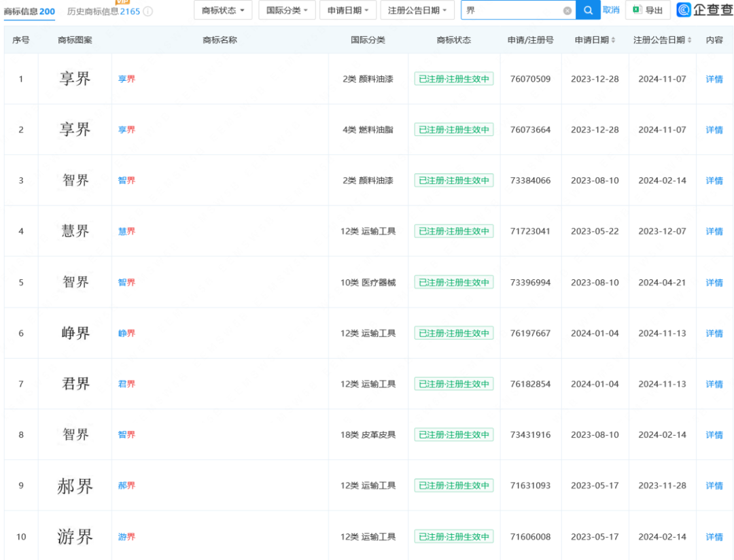Click the info icon next to 历史商标信息

(x=148, y=12)
